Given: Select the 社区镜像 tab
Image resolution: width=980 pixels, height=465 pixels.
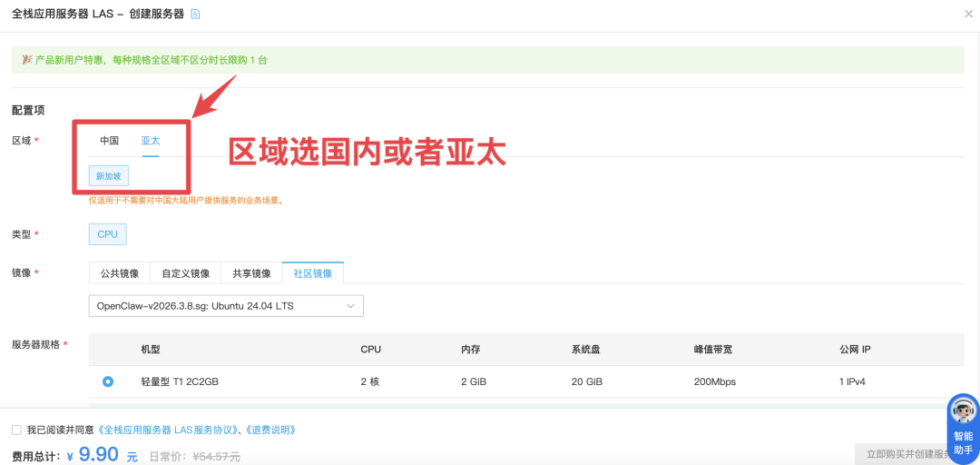Looking at the screenshot, I should coord(313,273).
